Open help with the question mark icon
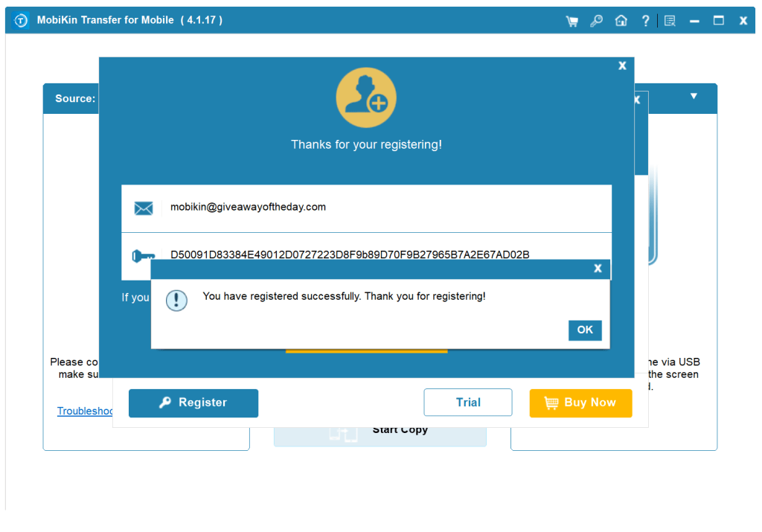The image size is (762, 532). coord(645,21)
